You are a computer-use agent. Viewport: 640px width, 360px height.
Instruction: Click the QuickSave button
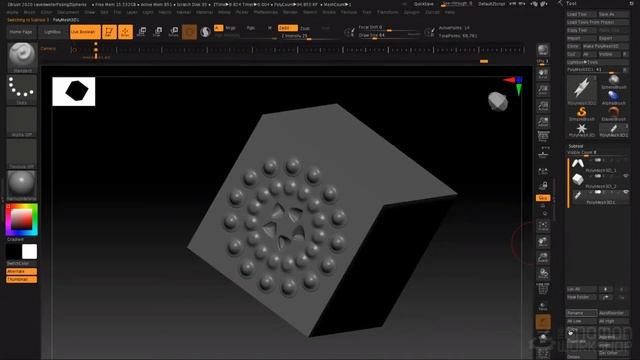[423, 4]
